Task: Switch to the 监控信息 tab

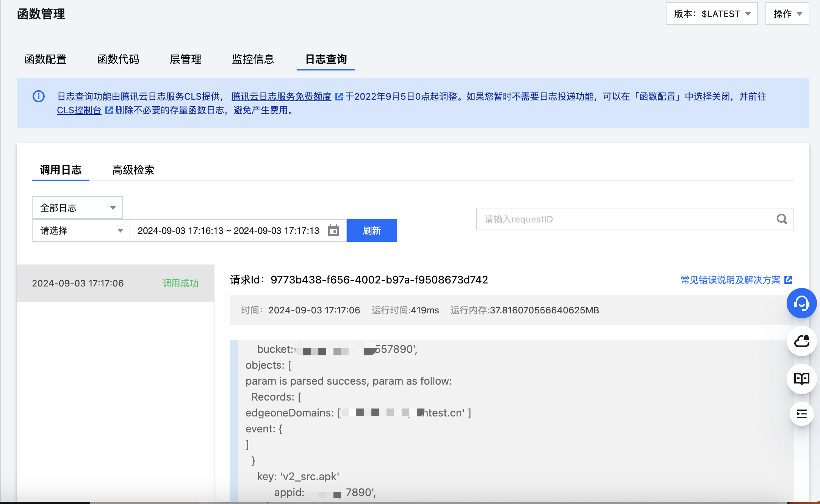Action: point(253,59)
